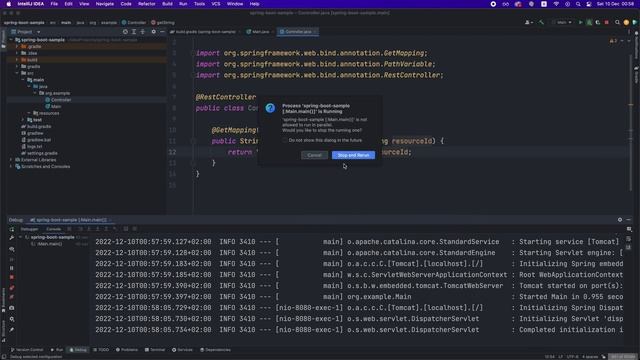This screenshot has height=360, width=640.
Task: Open the Refactor menu
Action: click(x=147, y=4)
